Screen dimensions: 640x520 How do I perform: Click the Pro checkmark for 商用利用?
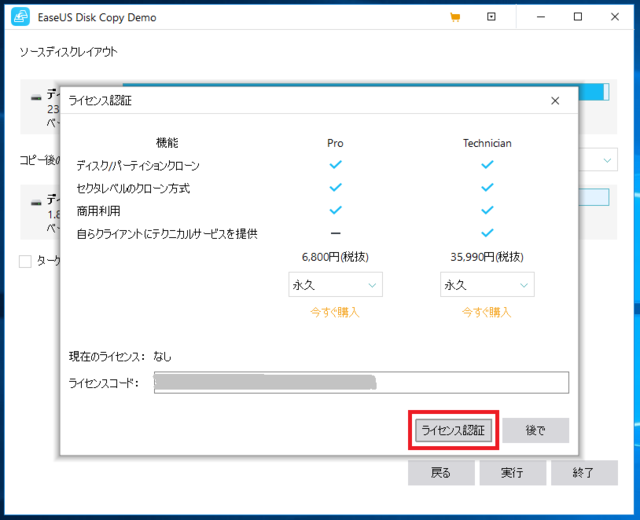[x=336, y=210]
